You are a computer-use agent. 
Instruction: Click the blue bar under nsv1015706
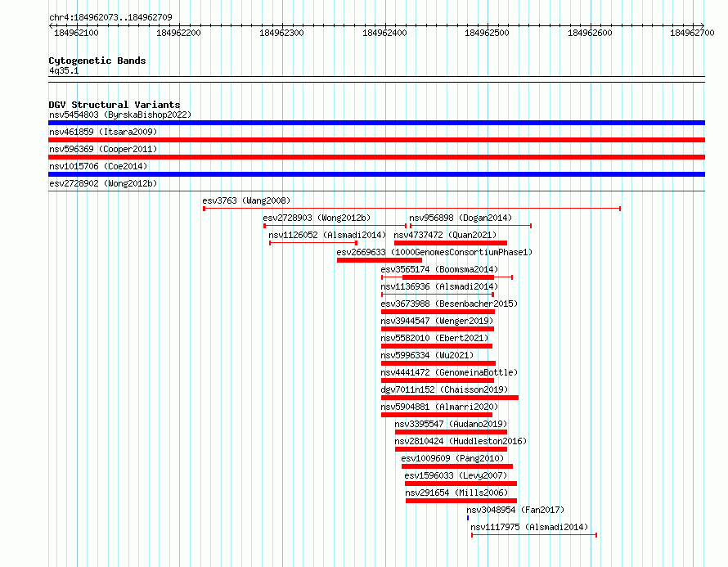point(376,174)
